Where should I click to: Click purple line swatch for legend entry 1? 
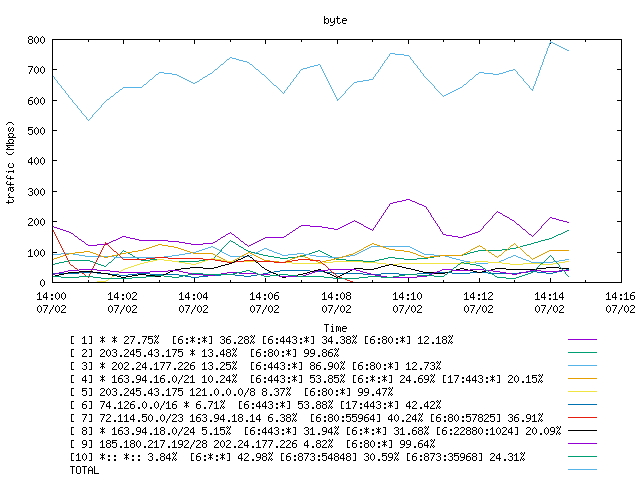coord(582,340)
